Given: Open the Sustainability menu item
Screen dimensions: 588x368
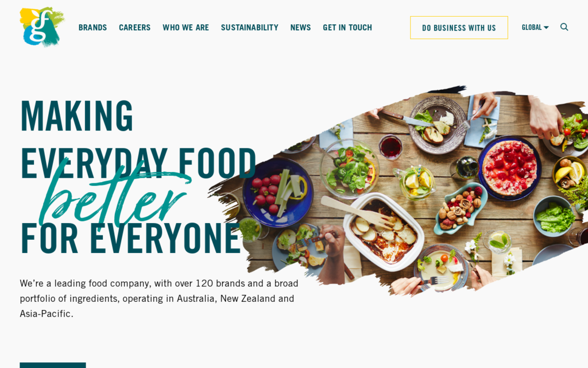Looking at the screenshot, I should (x=249, y=28).
